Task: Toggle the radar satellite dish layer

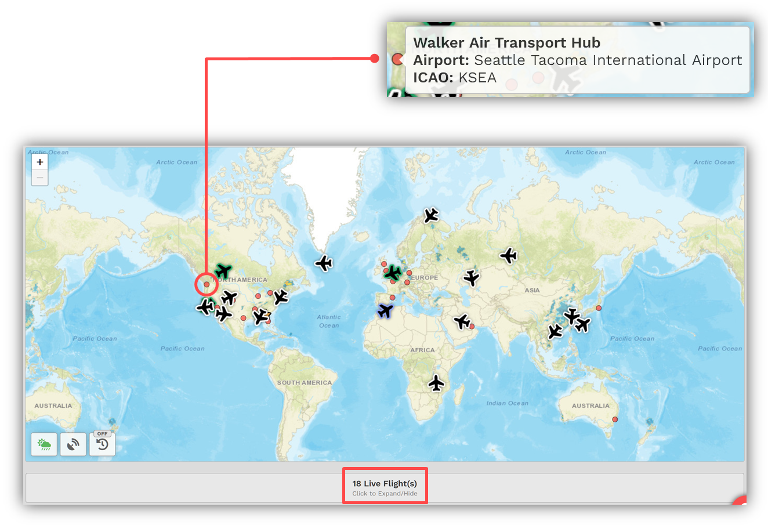Action: pos(73,444)
